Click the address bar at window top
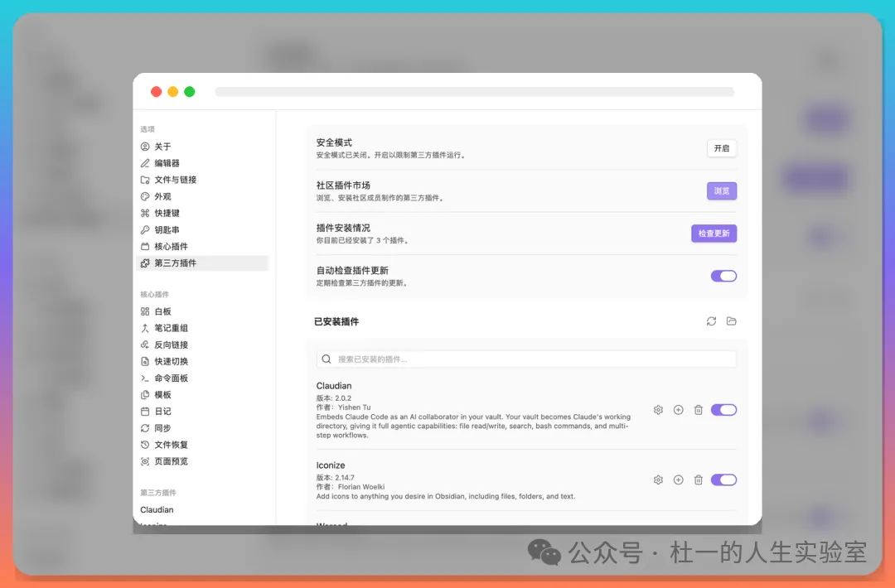Image resolution: width=895 pixels, height=588 pixels. [474, 92]
